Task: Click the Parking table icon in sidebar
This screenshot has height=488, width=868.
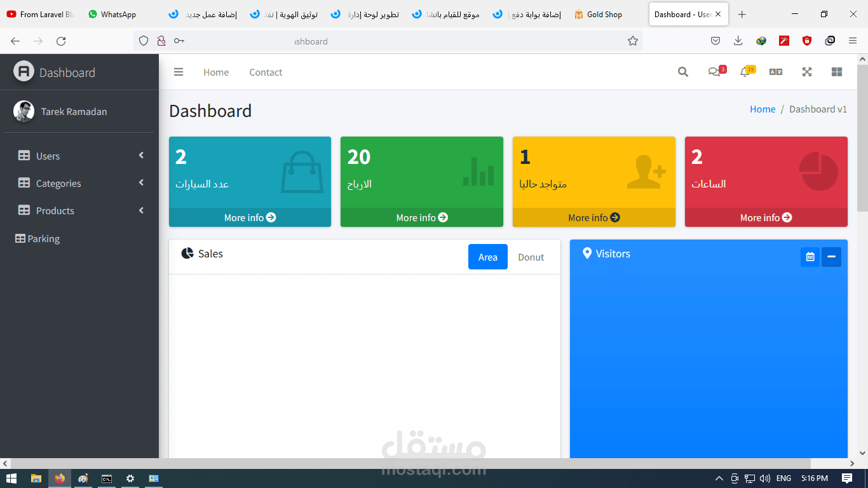Action: 20,239
